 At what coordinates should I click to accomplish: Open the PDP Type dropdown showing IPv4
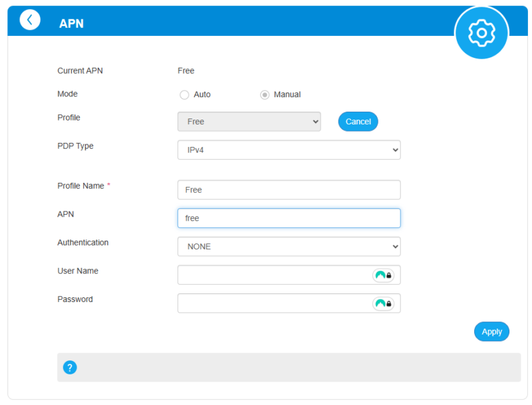pos(289,150)
